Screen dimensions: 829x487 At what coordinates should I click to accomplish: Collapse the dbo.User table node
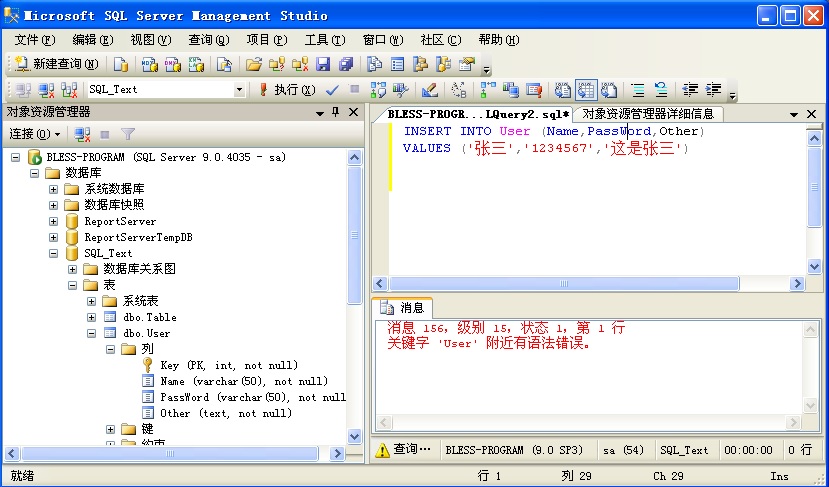pyautogui.click(x=91, y=333)
